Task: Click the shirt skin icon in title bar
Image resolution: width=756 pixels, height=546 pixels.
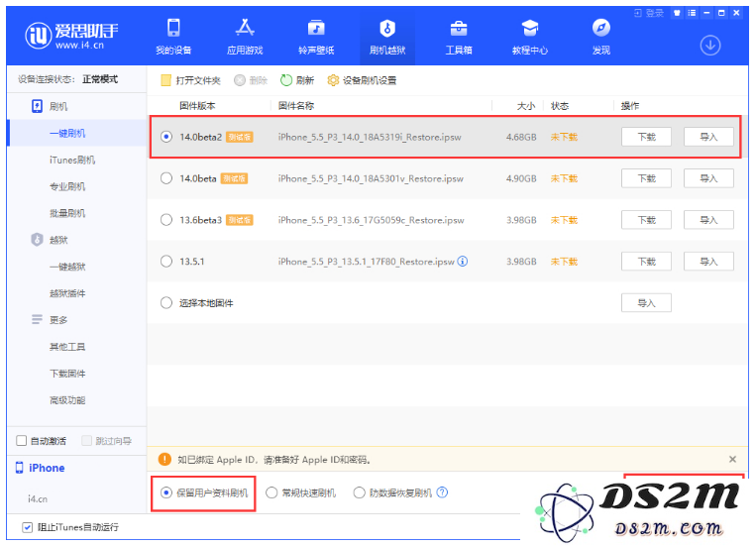Action: pyautogui.click(x=677, y=13)
